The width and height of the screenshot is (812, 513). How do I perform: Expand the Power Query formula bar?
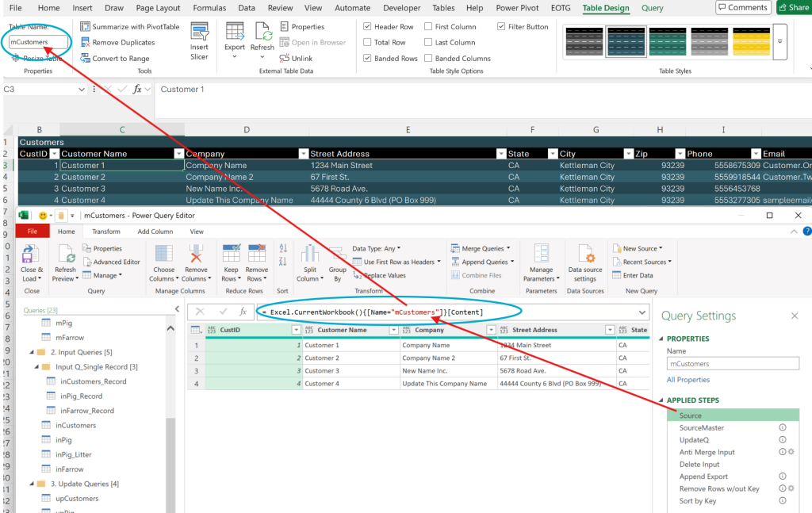(x=642, y=312)
